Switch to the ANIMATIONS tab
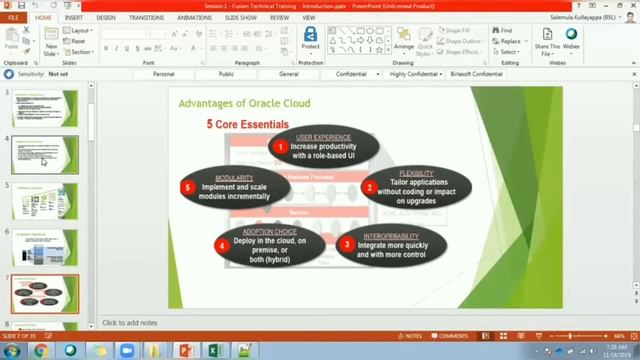Screen dimensions: 640x360 (x=194, y=18)
